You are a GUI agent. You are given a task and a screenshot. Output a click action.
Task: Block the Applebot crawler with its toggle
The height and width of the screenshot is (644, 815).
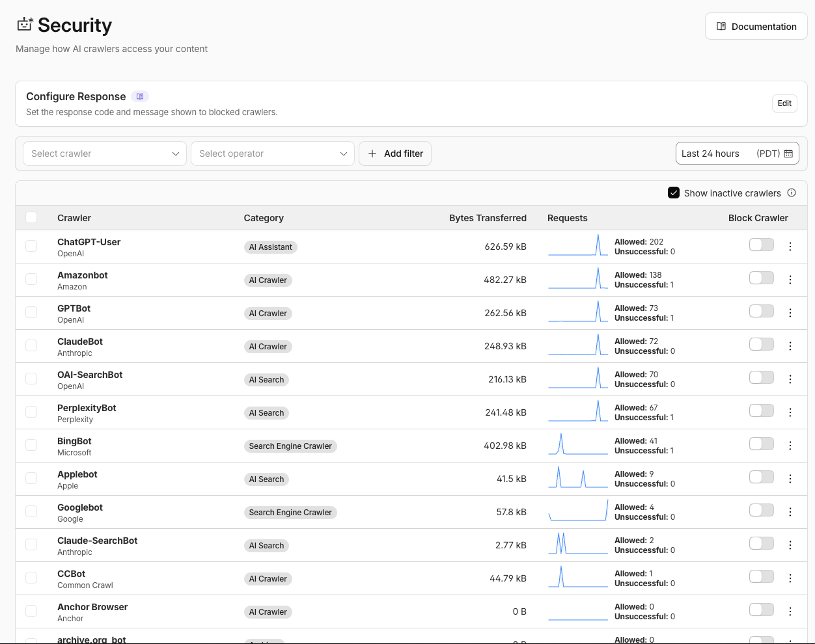point(761,477)
